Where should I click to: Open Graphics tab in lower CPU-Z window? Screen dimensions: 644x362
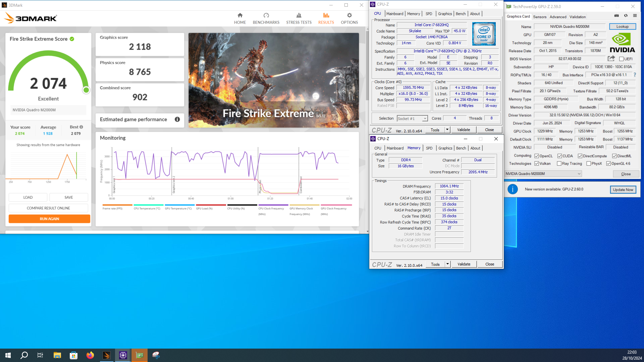[x=445, y=148]
